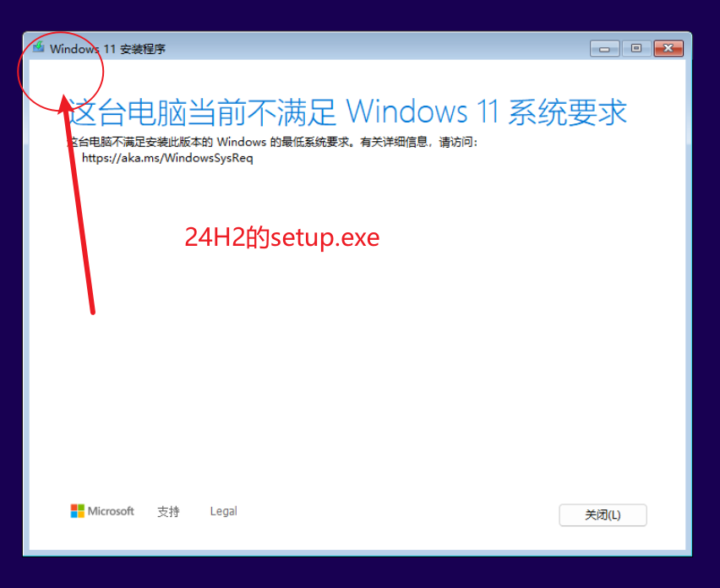Image resolution: width=720 pixels, height=588 pixels.
Task: Select the https://aka.ms/WindowsSysReq URL text
Action: click(x=167, y=158)
